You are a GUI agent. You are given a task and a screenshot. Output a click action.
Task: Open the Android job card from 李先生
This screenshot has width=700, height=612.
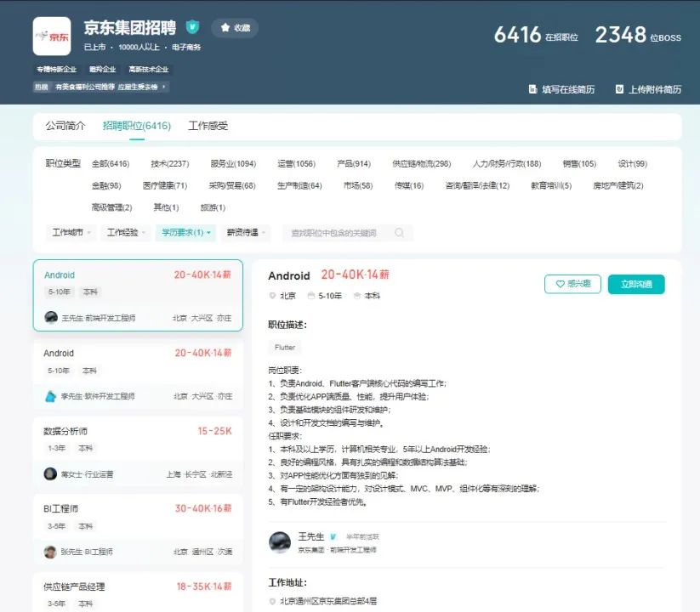click(138, 374)
